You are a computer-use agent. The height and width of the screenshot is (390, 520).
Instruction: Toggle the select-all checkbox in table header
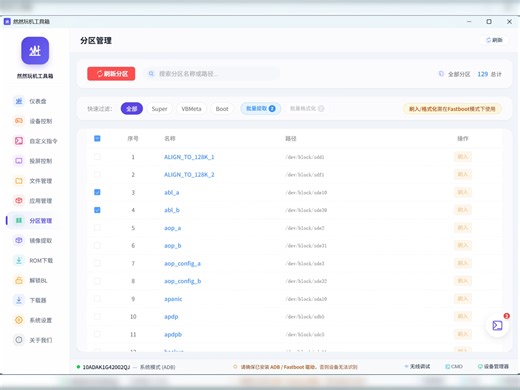[97, 138]
